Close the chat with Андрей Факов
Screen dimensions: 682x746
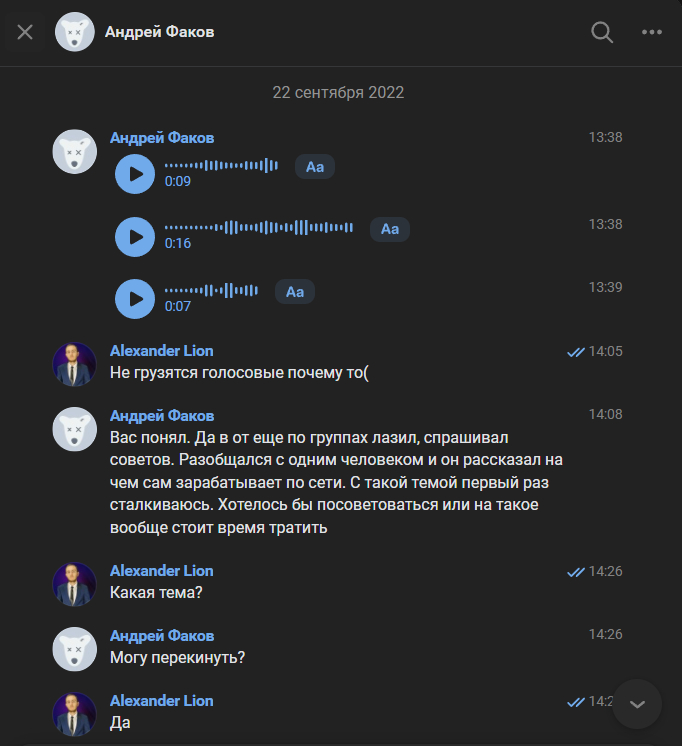click(x=25, y=32)
